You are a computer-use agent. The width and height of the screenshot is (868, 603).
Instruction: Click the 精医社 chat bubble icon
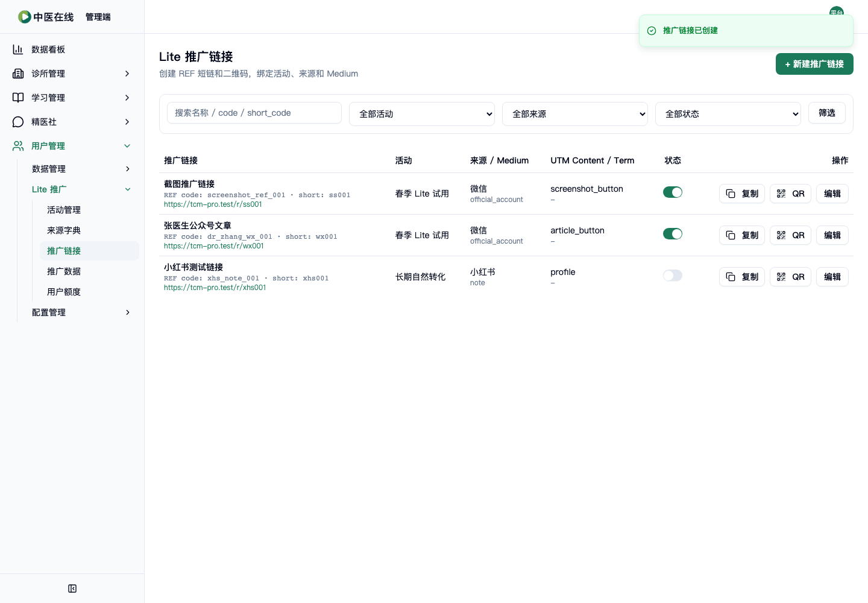(18, 122)
